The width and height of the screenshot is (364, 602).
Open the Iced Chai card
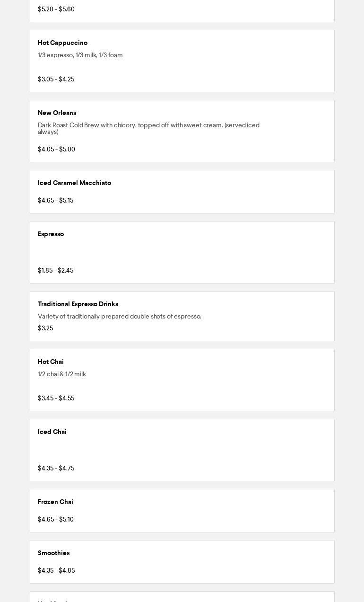tap(182, 450)
